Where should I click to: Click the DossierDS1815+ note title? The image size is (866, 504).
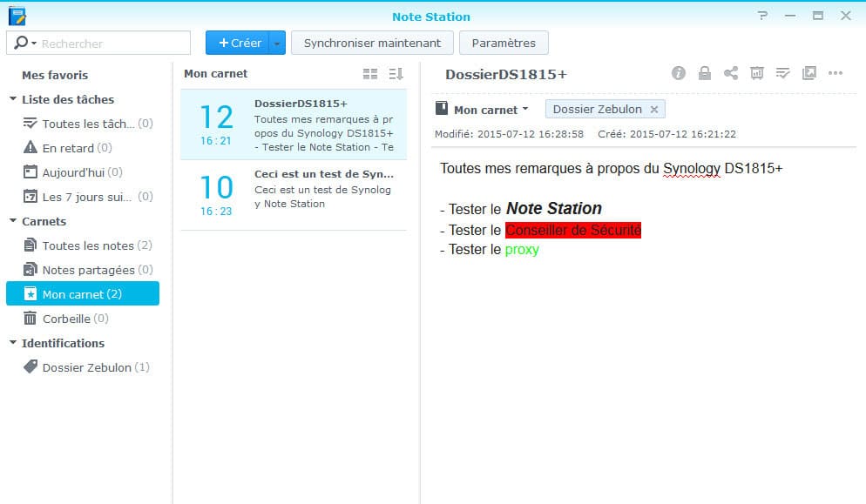[x=506, y=74]
